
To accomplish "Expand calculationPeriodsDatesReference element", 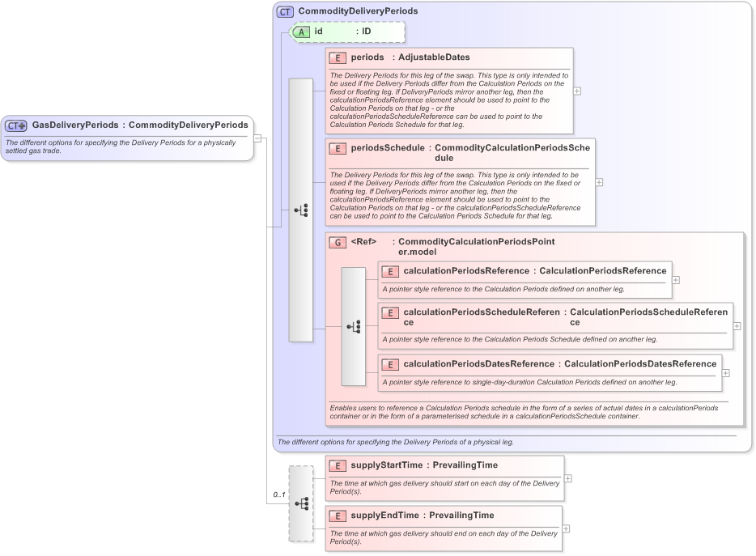I will click(x=725, y=373).
